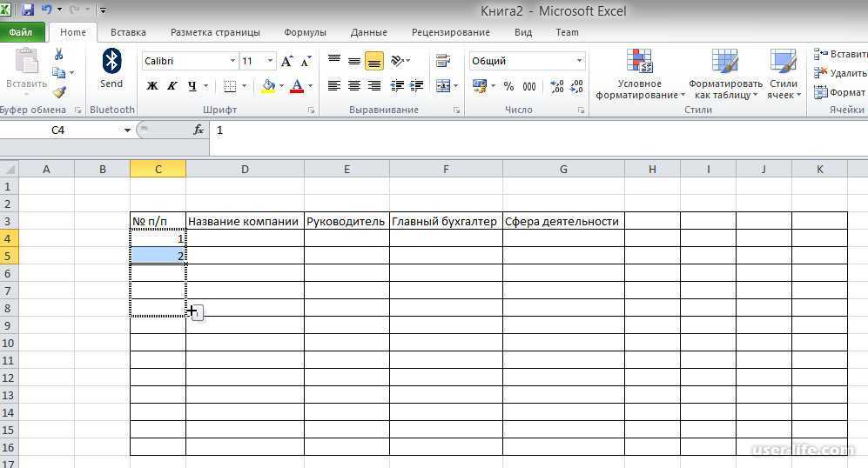Open the Файл tab

point(21,32)
